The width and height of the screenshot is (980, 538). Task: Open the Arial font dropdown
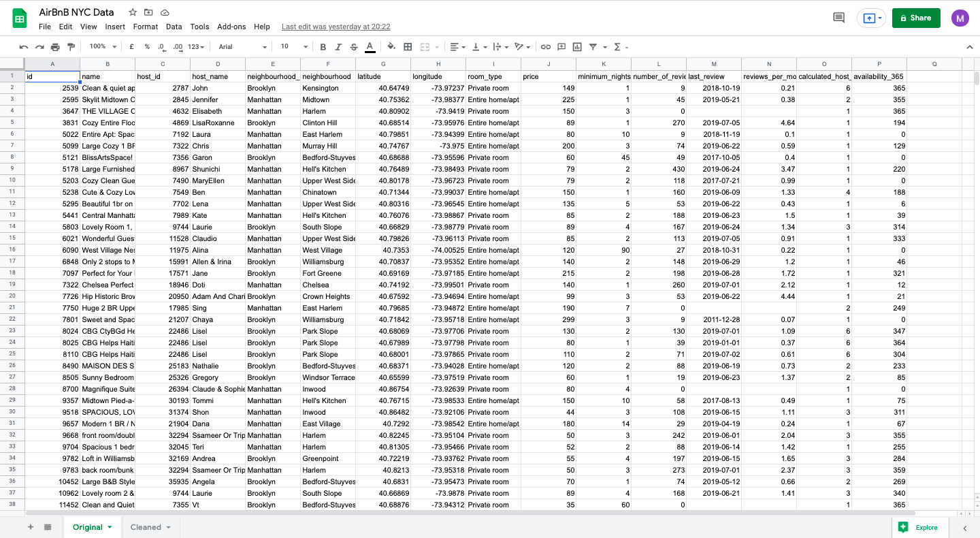(x=242, y=47)
